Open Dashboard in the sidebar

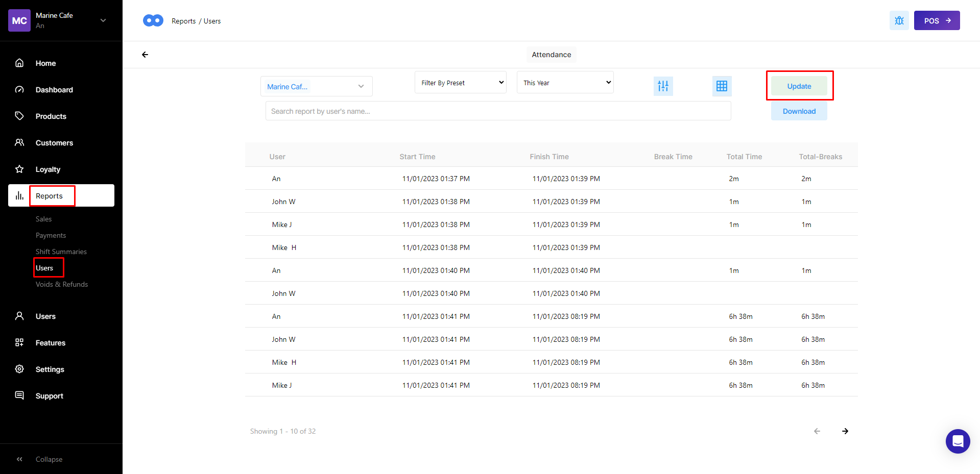pyautogui.click(x=54, y=90)
